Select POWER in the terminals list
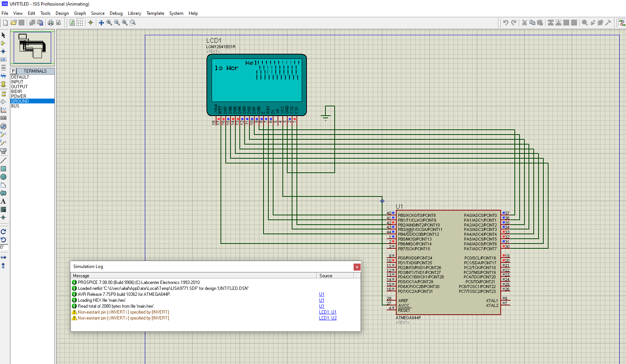This screenshot has width=626, height=364. coord(19,96)
